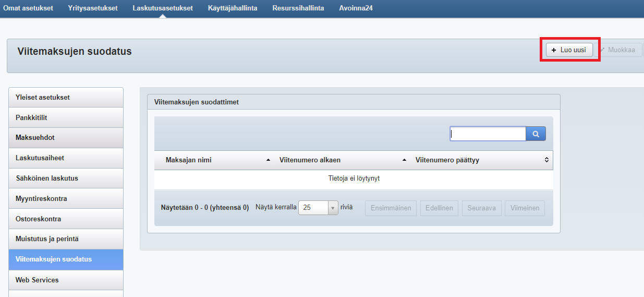Click the Luo uusi button
The image size is (644, 297).
(x=569, y=50)
